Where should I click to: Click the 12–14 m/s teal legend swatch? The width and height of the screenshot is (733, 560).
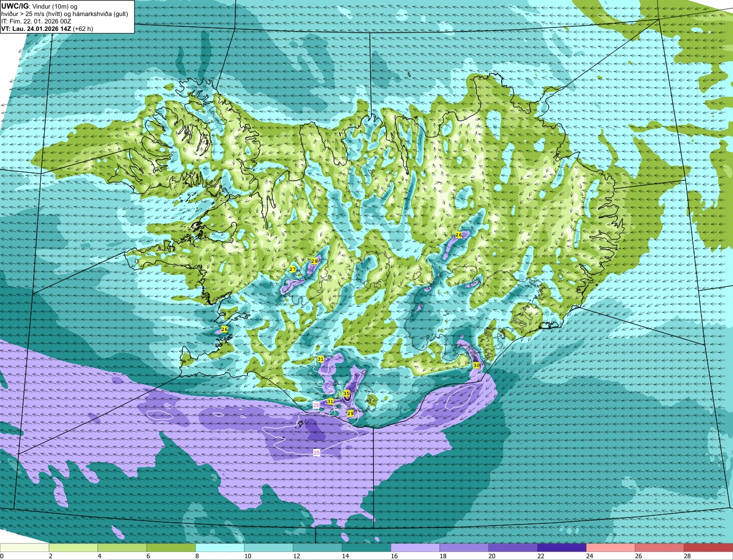[318, 547]
